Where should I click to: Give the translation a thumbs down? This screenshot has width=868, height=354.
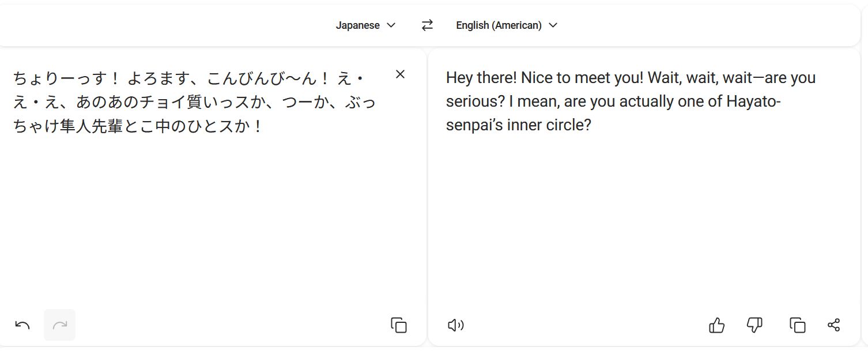pos(754,325)
